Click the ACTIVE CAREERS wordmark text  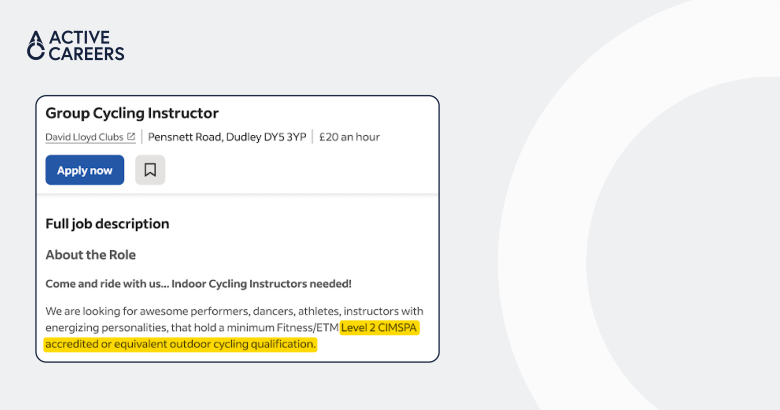[87, 45]
